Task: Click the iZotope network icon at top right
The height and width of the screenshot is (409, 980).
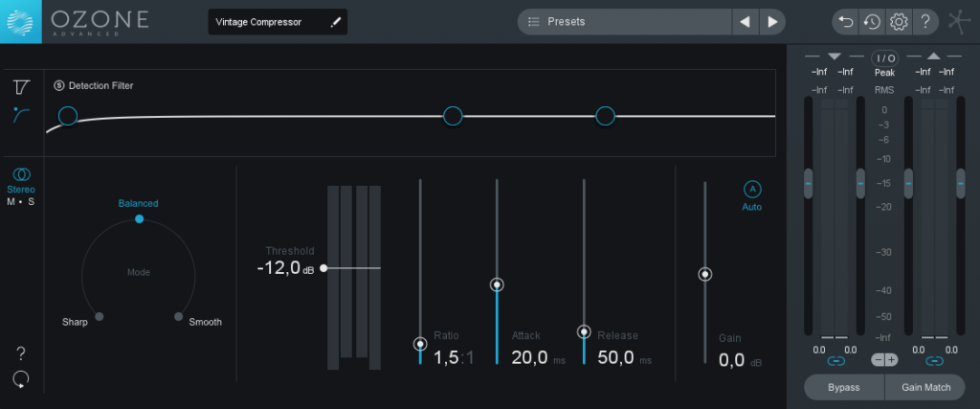Action: [x=959, y=22]
